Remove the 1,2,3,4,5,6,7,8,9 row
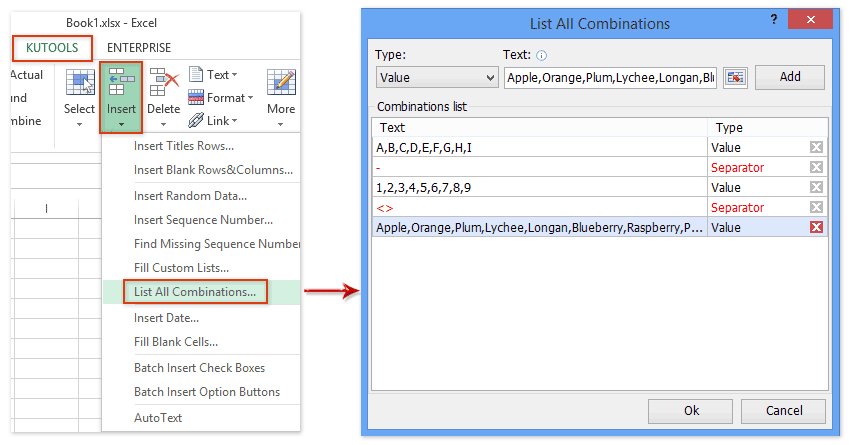The height and width of the screenshot is (445, 850). tap(816, 188)
